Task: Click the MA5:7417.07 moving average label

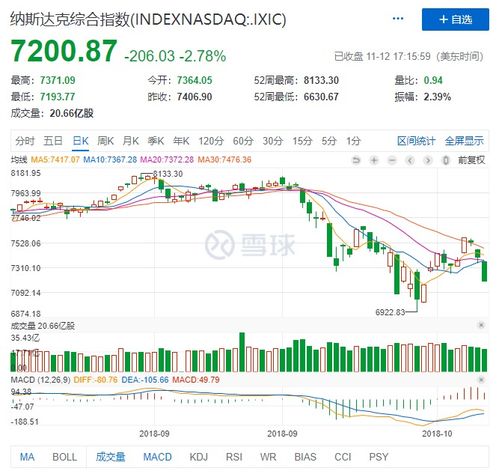Action: (55, 160)
